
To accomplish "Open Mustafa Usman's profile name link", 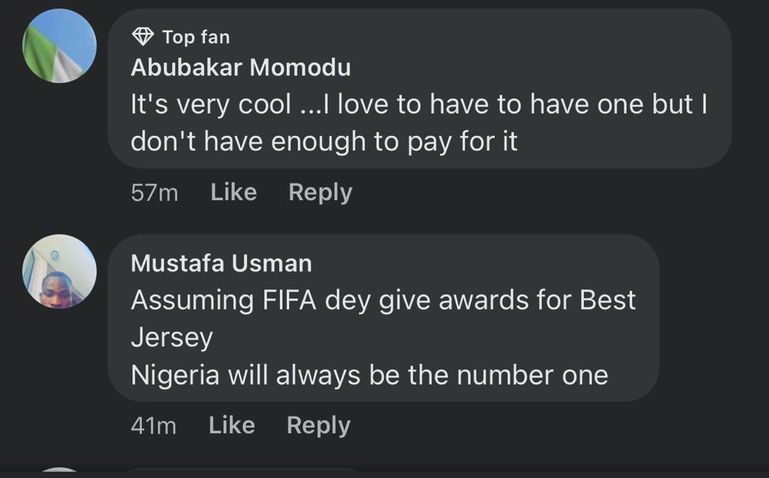I will tap(221, 263).
